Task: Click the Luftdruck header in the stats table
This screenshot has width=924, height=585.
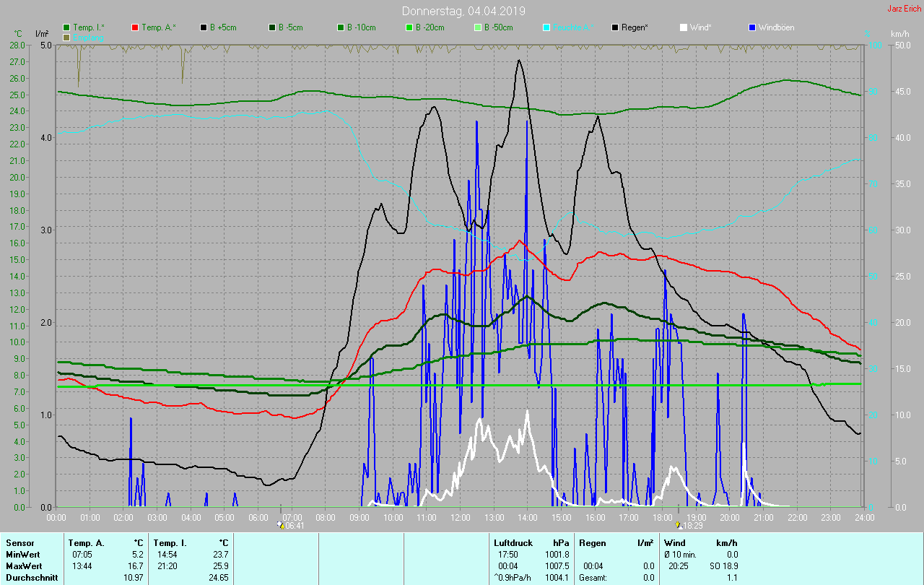Action: [x=513, y=542]
